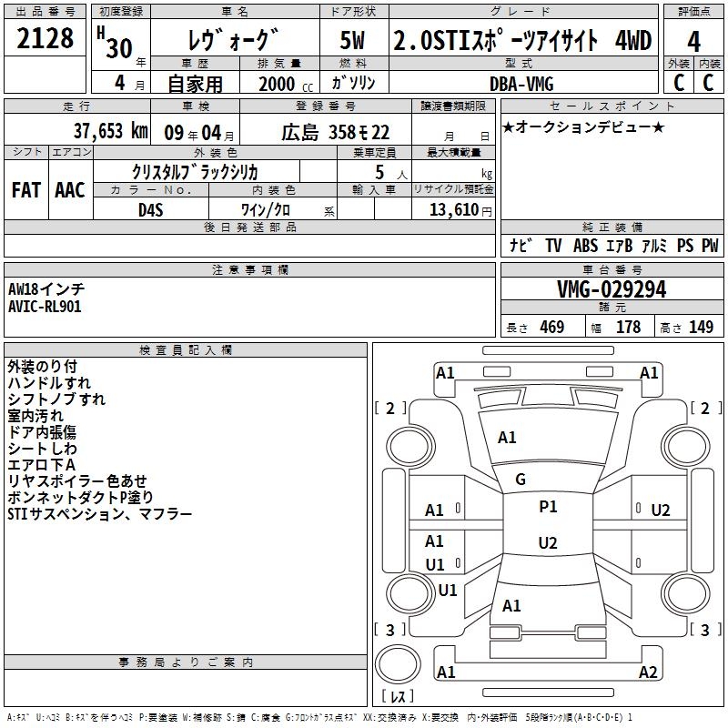Select the displacement value 2000 cc

coord(286,84)
